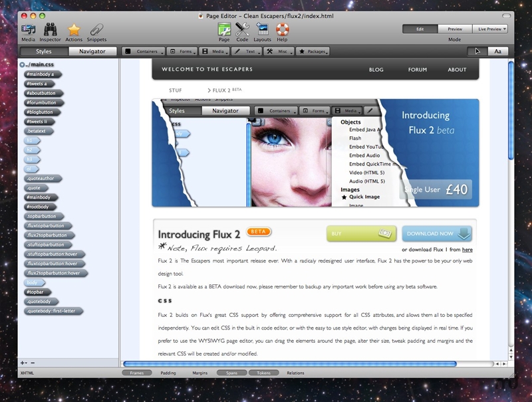Click the vertical scrollbar thumb

click(511, 110)
